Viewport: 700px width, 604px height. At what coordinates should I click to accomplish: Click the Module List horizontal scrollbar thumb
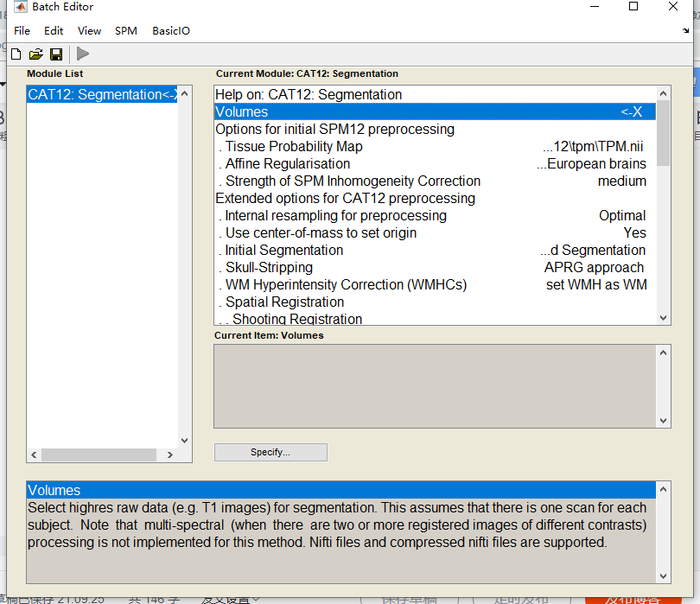pyautogui.click(x=99, y=455)
